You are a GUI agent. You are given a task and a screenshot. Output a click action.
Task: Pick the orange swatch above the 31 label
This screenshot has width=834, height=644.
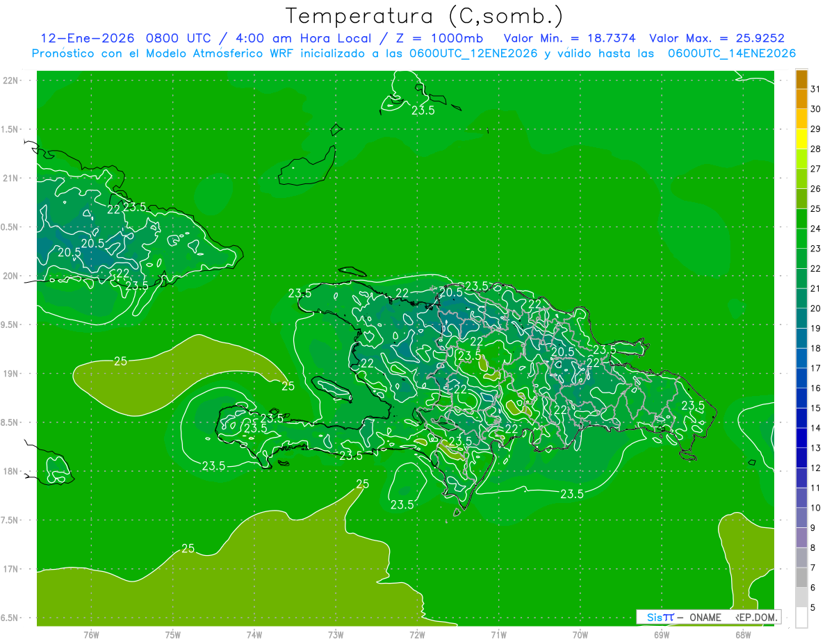tap(801, 79)
